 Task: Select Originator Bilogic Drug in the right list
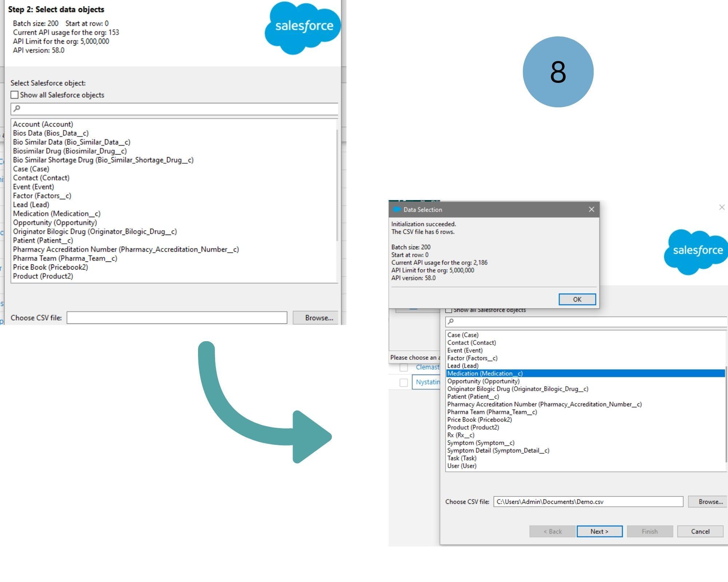click(518, 389)
